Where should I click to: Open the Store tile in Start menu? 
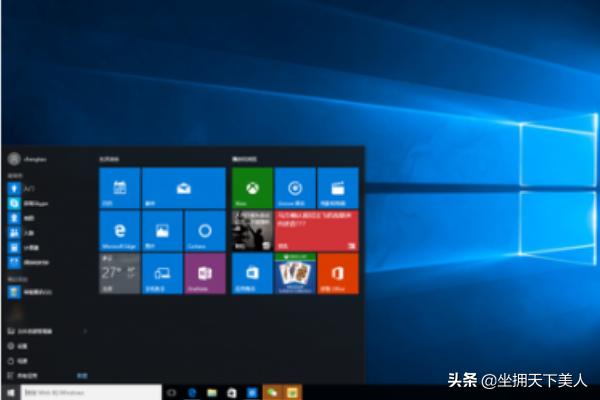pyautogui.click(x=252, y=274)
